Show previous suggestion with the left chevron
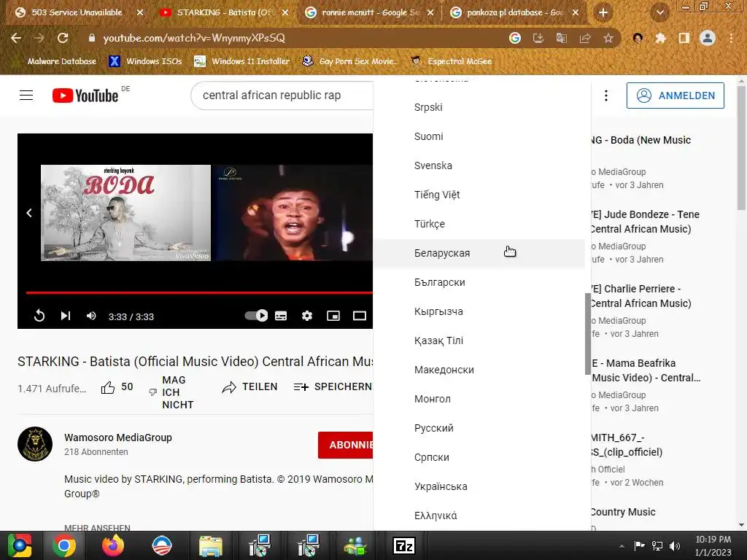The image size is (747, 560). (x=29, y=213)
